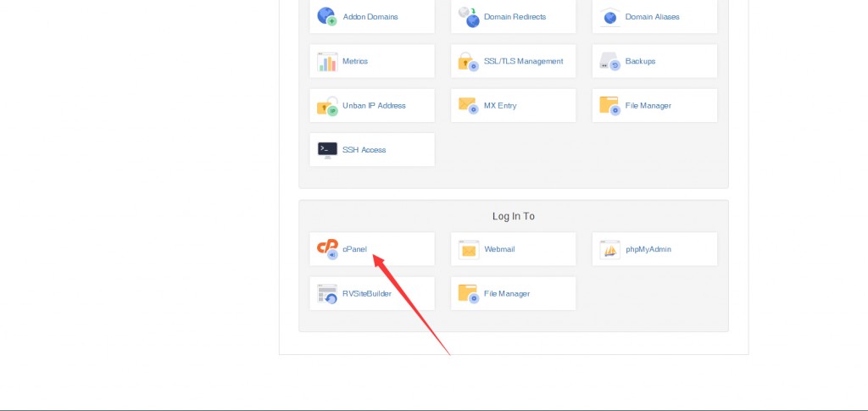868x411 pixels.
Task: Click the SSH Access terminal icon
Action: coord(327,150)
